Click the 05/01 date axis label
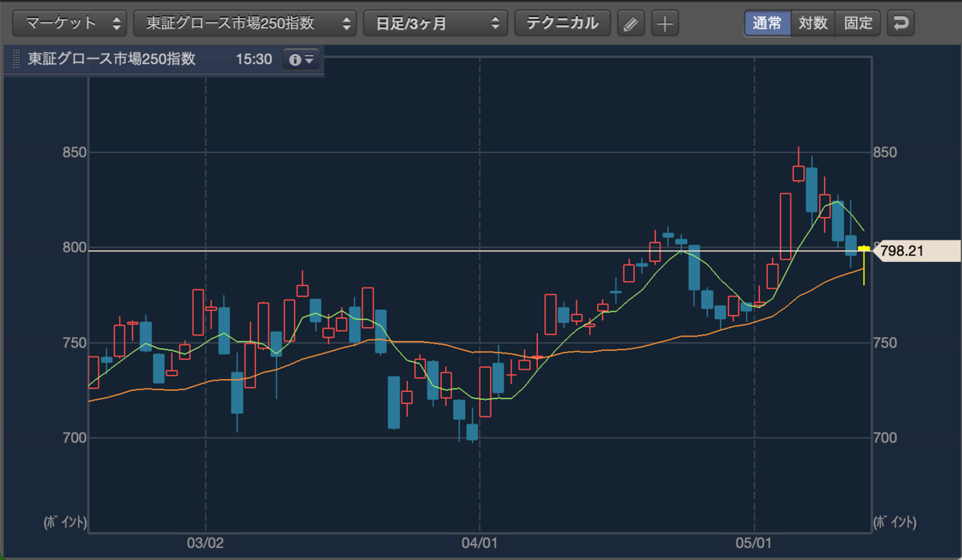 [754, 542]
